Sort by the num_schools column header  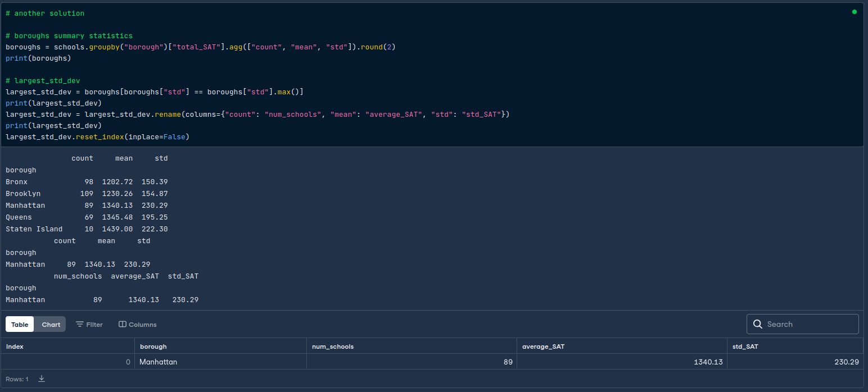coord(412,347)
